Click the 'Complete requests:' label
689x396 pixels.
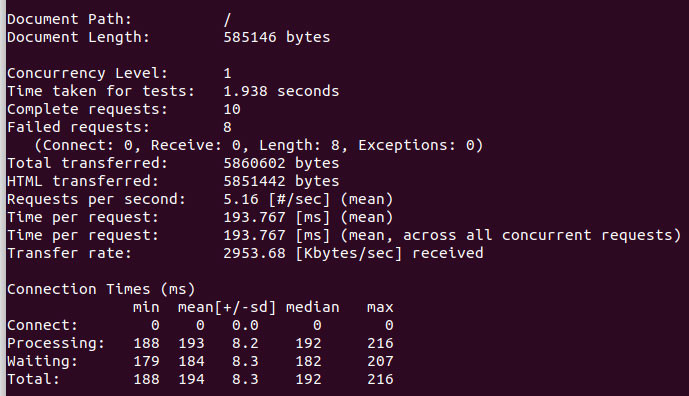pyautogui.click(x=87, y=109)
